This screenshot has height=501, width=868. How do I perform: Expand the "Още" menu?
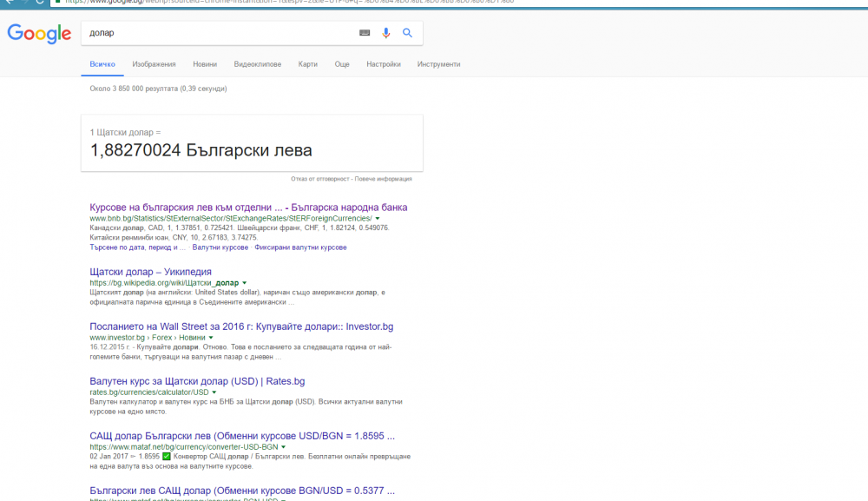342,64
